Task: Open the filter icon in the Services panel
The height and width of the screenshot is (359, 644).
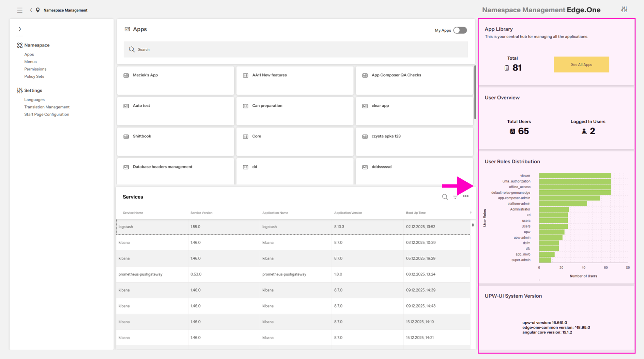Action: point(455,197)
